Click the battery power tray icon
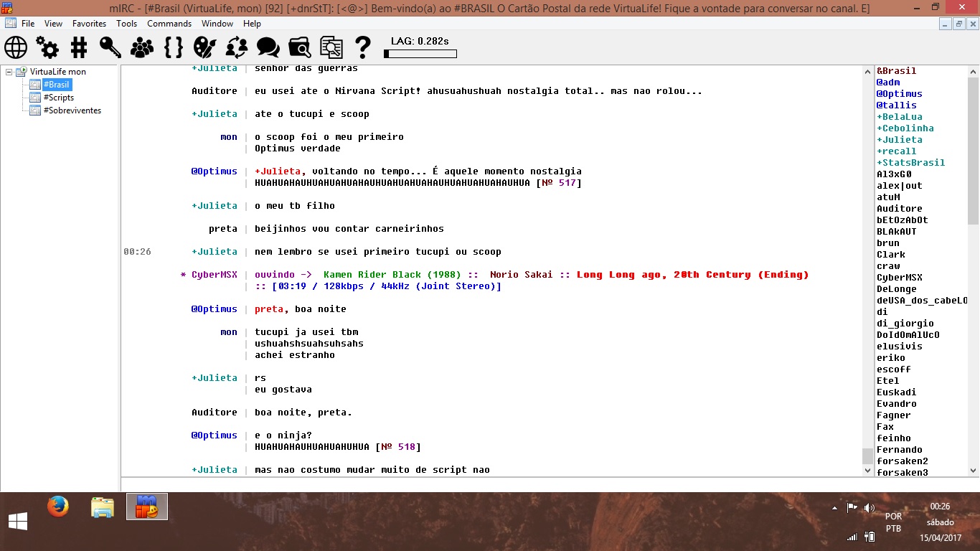Image resolution: width=980 pixels, height=551 pixels. (x=870, y=537)
